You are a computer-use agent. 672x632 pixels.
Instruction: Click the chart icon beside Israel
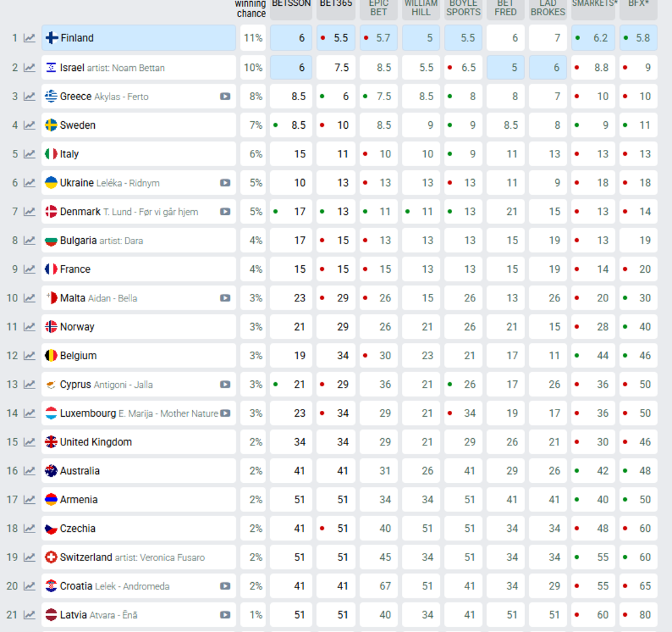click(29, 67)
